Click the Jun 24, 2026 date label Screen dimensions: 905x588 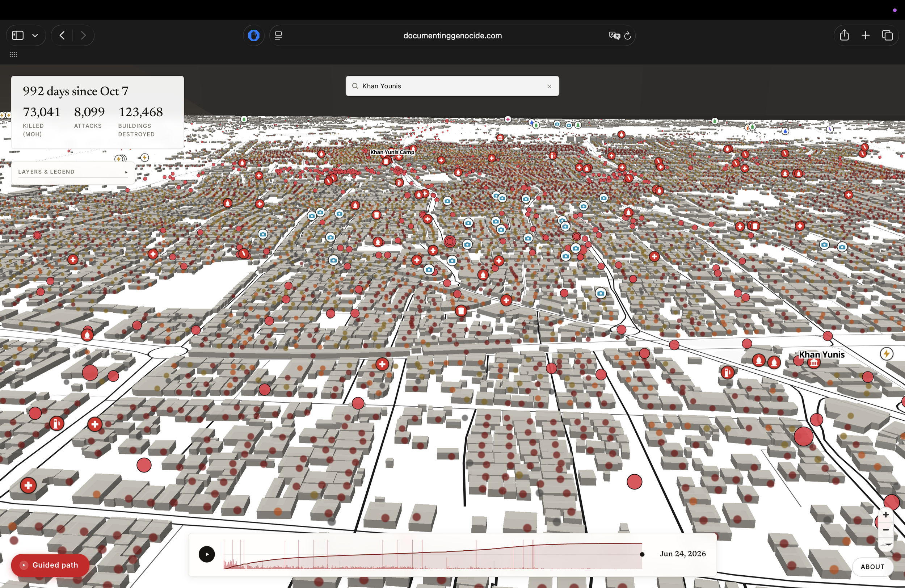[683, 554]
